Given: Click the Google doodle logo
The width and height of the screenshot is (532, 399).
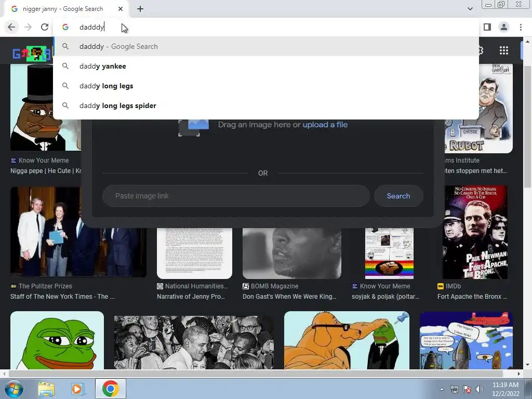Looking at the screenshot, I should click(x=32, y=54).
